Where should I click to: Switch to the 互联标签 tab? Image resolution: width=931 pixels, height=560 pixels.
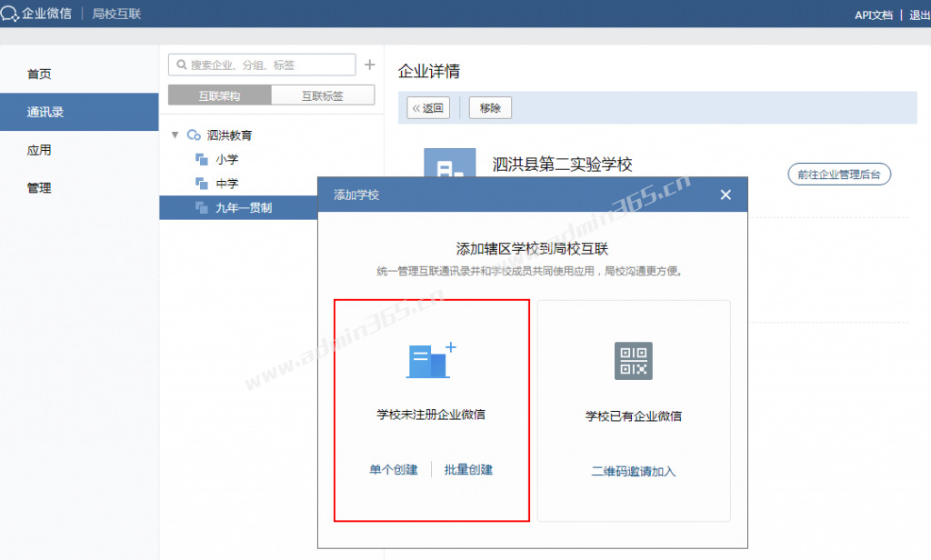323,95
